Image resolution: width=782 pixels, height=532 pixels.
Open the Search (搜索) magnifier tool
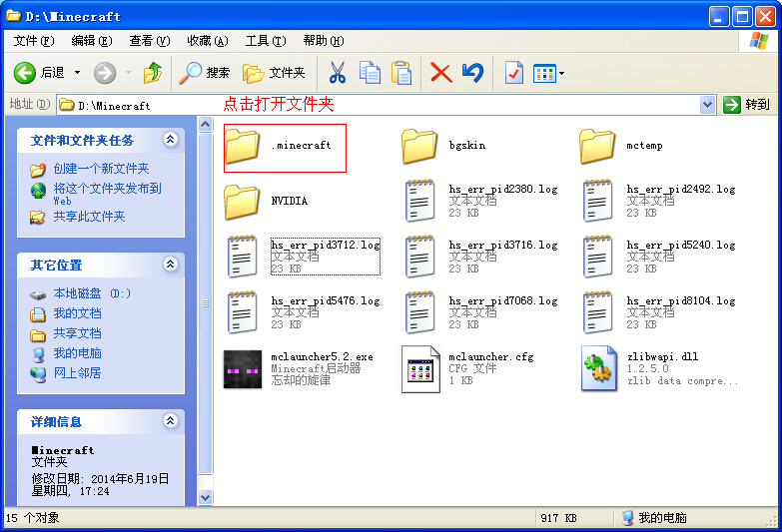pos(205,73)
